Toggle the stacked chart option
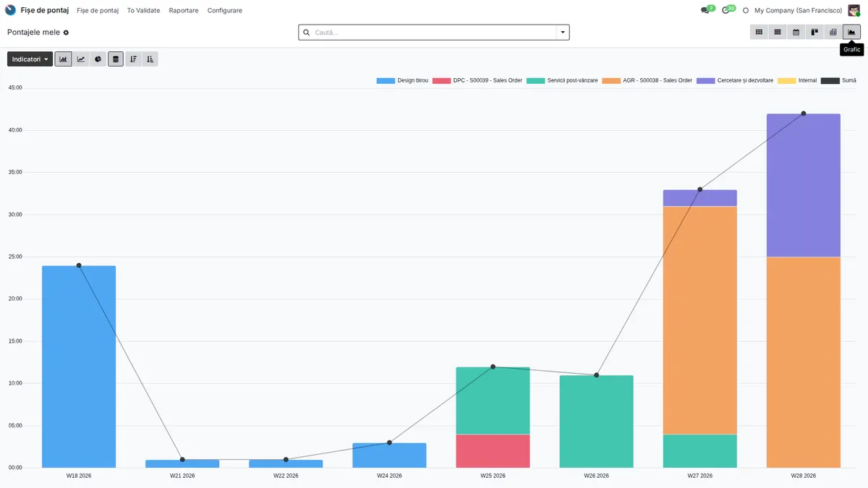868x488 pixels. (x=116, y=59)
